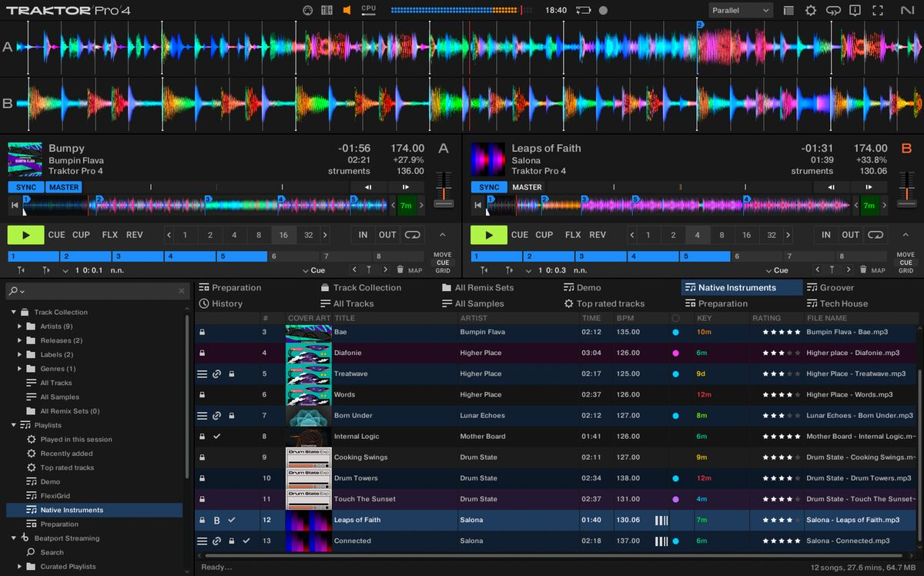The width and height of the screenshot is (924, 576).
Task: Open the Beatport Streaming Search item
Action: pos(52,552)
